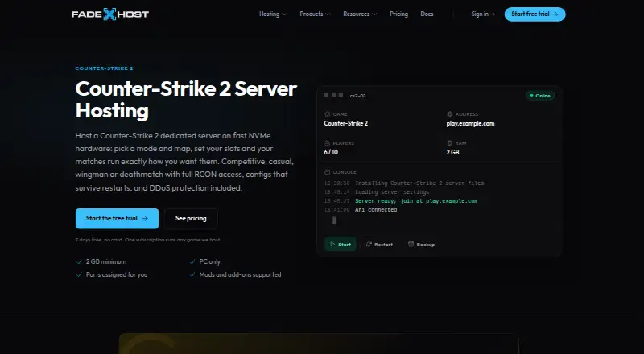Click checkmark next to Ports assigned for you
The width and height of the screenshot is (644, 354).
pyautogui.click(x=79, y=274)
